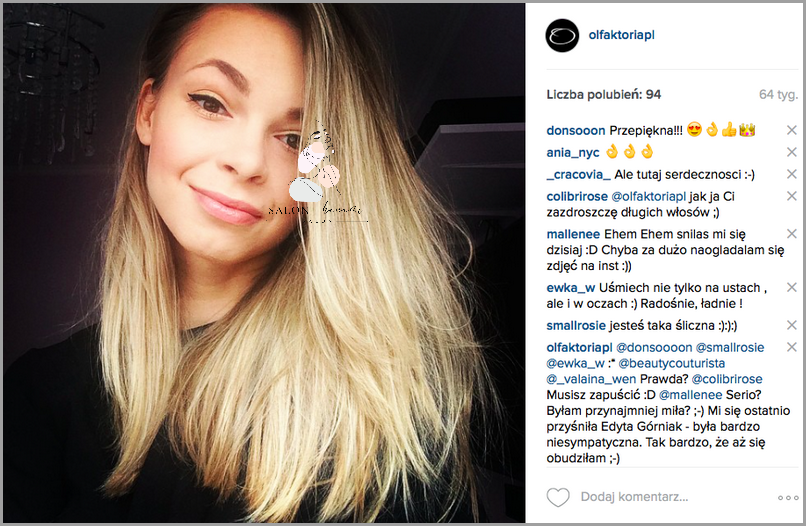Viewport: 806px width, 526px height.
Task: Open the three-dots more options menu
Action: click(x=788, y=498)
